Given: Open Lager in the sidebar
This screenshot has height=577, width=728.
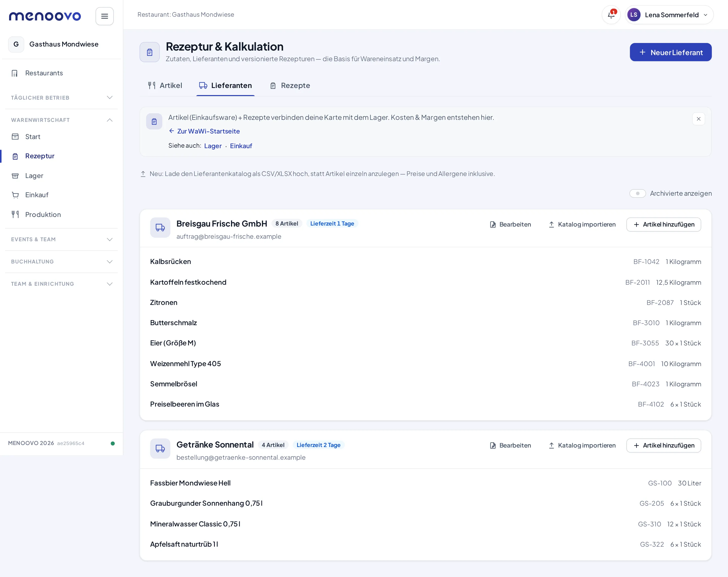Looking at the screenshot, I should [x=61, y=176].
